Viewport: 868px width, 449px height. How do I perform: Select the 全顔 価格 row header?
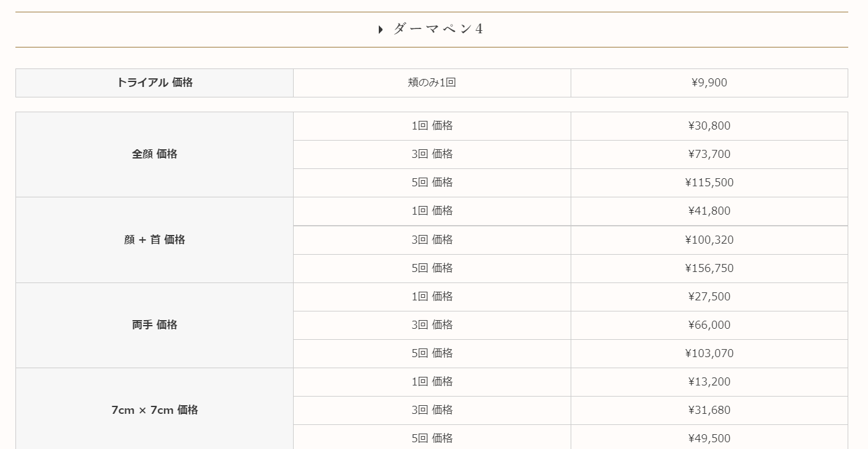pyautogui.click(x=154, y=154)
